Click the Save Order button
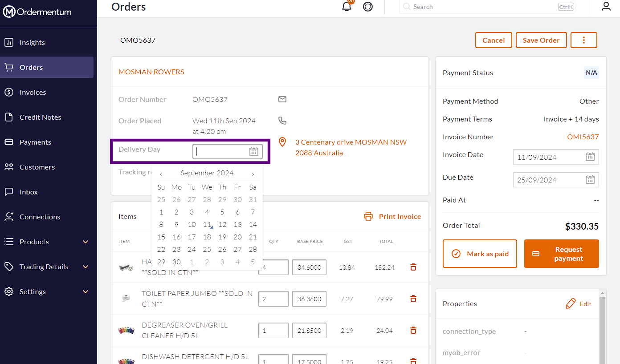 tap(541, 40)
